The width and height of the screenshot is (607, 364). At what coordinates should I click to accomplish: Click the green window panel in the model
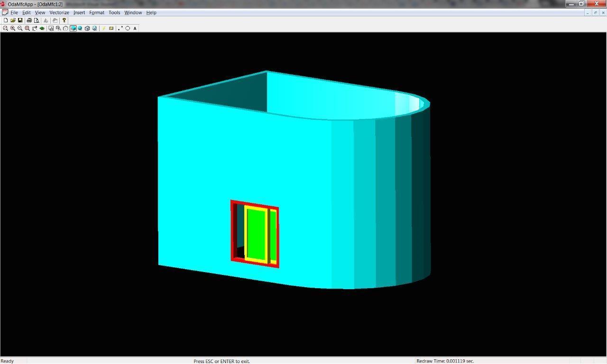pyautogui.click(x=256, y=235)
